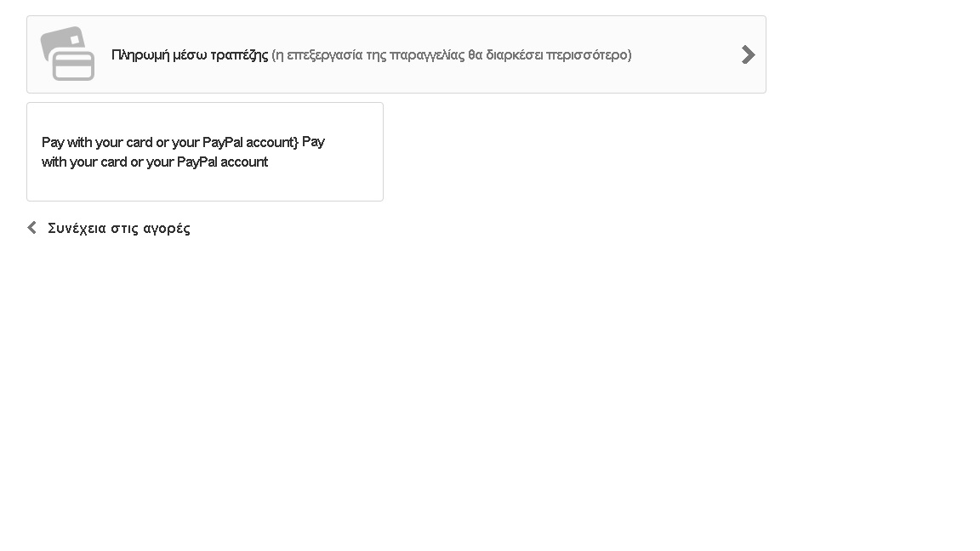The height and width of the screenshot is (551, 980).
Task: Click the word τράπεζας in bank option
Action: point(239,55)
